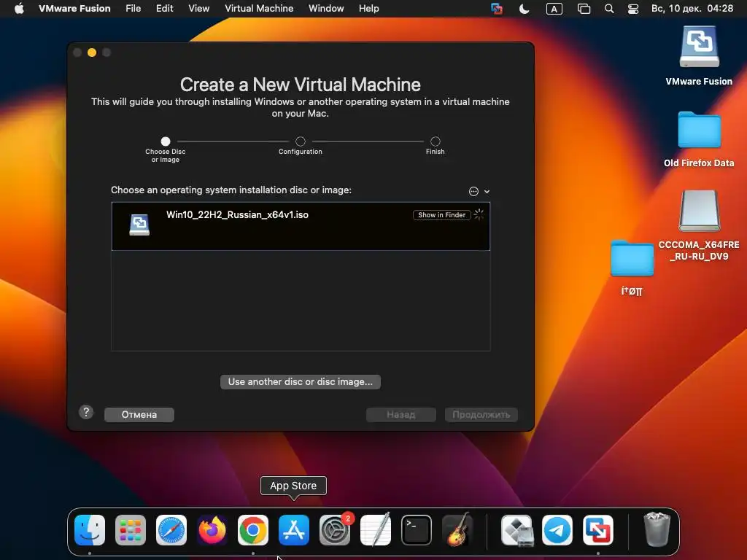
Task: Open Stage Manager icon in the menu bar
Action: coord(584,9)
